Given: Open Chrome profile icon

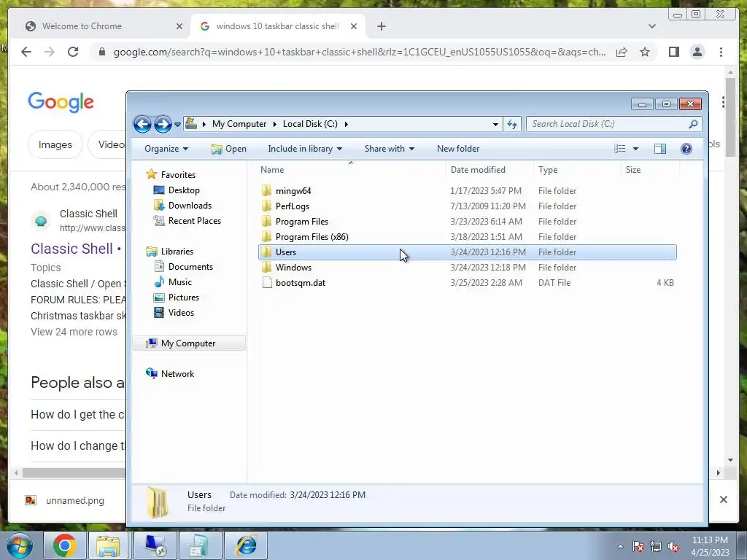Looking at the screenshot, I should tap(697, 52).
